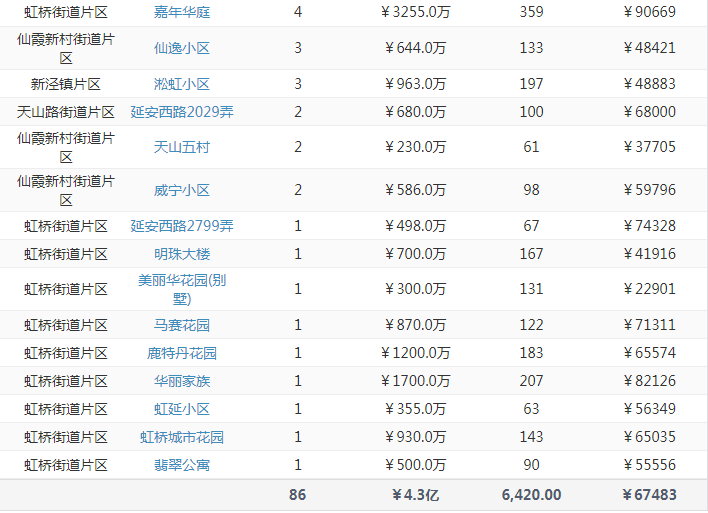The height and width of the screenshot is (513, 708).
Task: Select the ¥59796 unit price cell
Action: 649,190
